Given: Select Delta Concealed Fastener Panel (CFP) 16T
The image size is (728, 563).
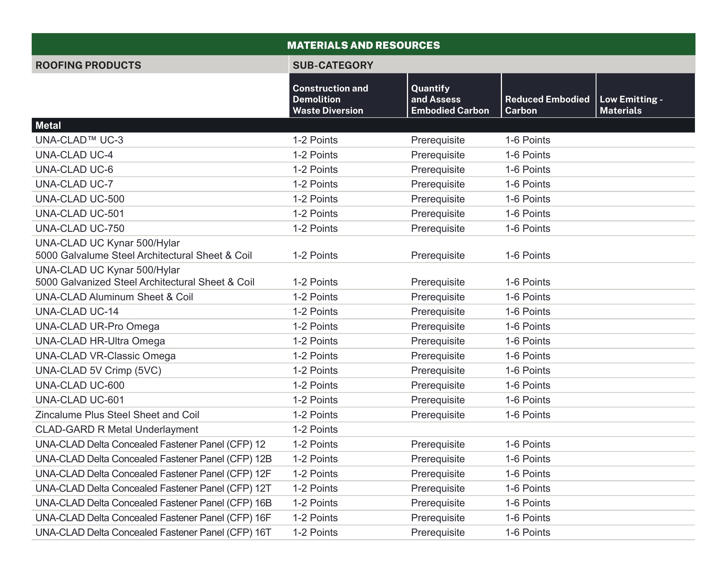Looking at the screenshot, I should coord(153,532).
